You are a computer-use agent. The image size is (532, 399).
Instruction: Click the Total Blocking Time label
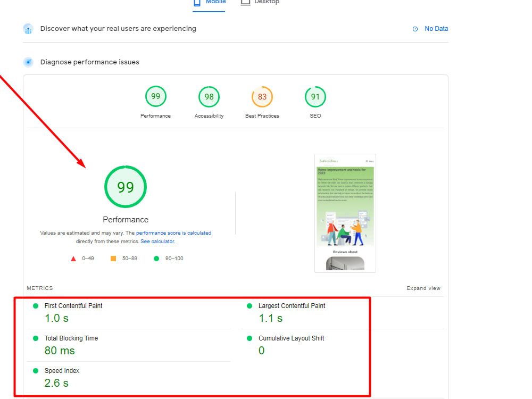pyautogui.click(x=71, y=338)
